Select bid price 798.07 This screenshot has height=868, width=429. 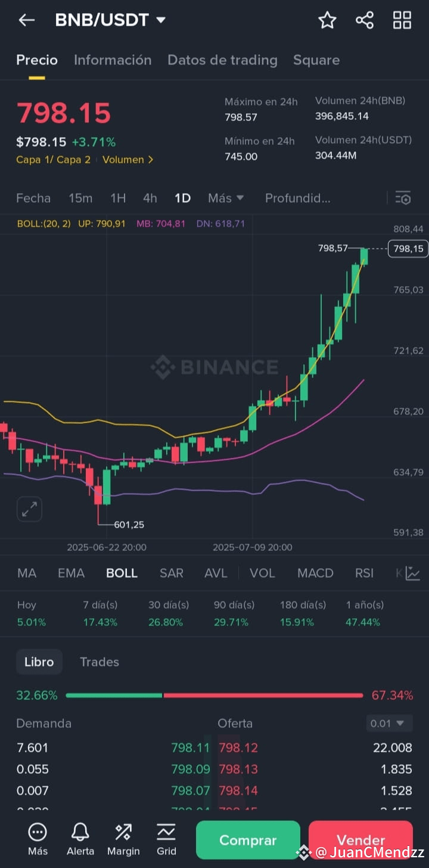[191, 790]
